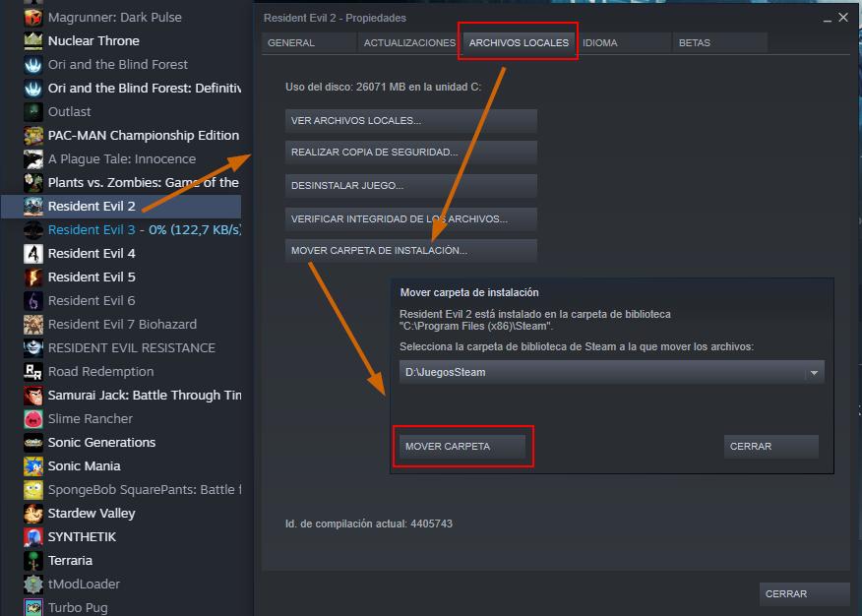This screenshot has width=862, height=616.
Task: Click the A Plague Tale: Innocence icon
Action: click(33, 159)
